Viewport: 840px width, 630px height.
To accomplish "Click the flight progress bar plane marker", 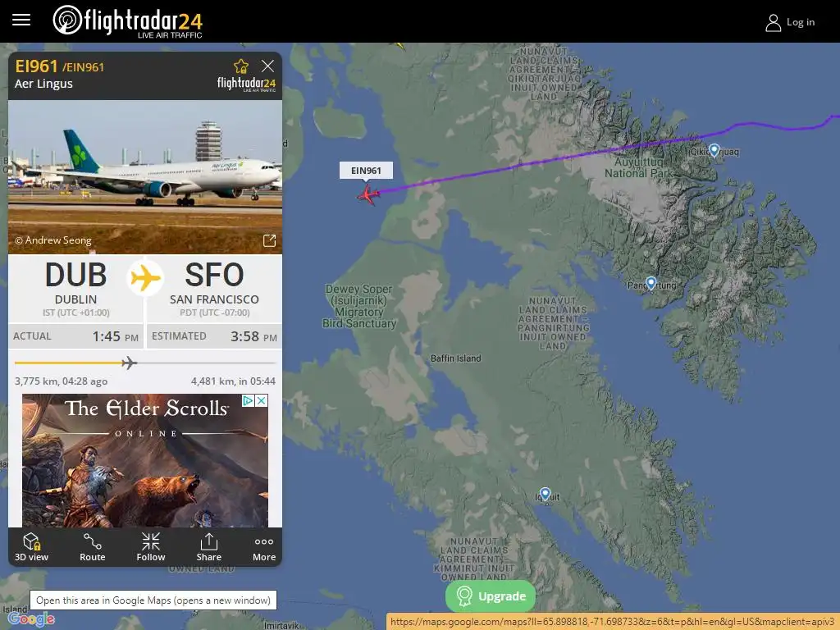I will [x=129, y=363].
